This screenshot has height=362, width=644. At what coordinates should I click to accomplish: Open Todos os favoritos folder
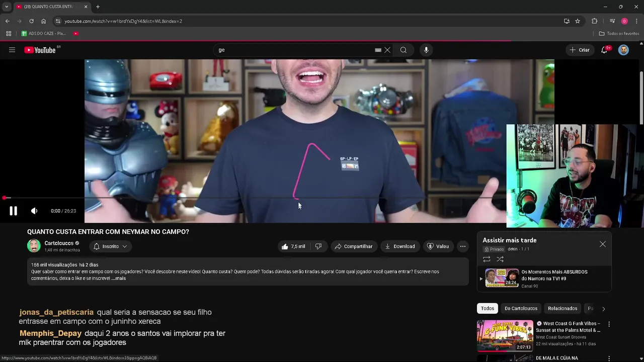pyautogui.click(x=619, y=34)
